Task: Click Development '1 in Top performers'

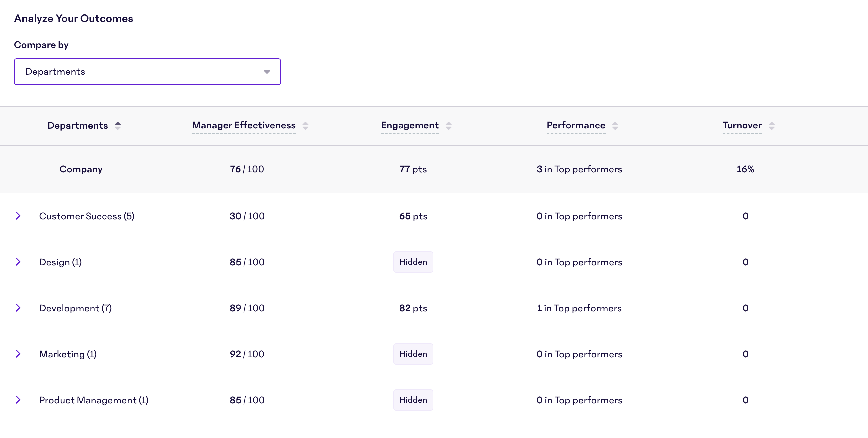Action: (x=579, y=308)
